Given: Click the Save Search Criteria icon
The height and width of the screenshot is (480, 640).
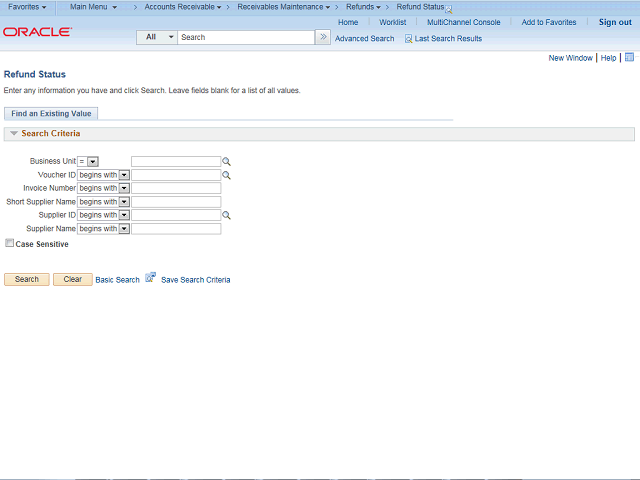Looking at the screenshot, I should tap(151, 278).
